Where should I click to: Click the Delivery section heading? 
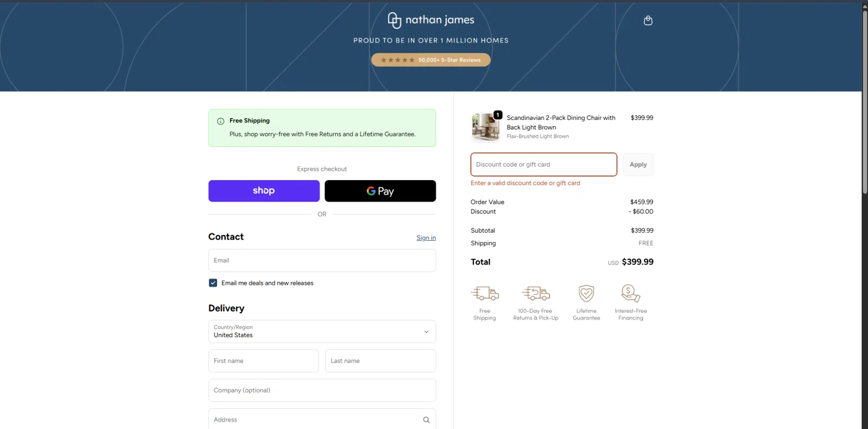coord(226,309)
